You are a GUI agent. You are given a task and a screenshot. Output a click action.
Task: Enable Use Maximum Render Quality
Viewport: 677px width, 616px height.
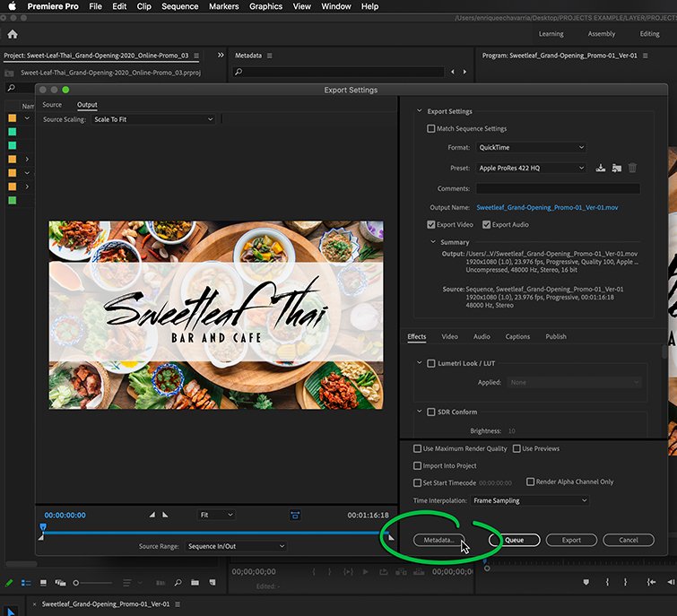pyautogui.click(x=417, y=448)
